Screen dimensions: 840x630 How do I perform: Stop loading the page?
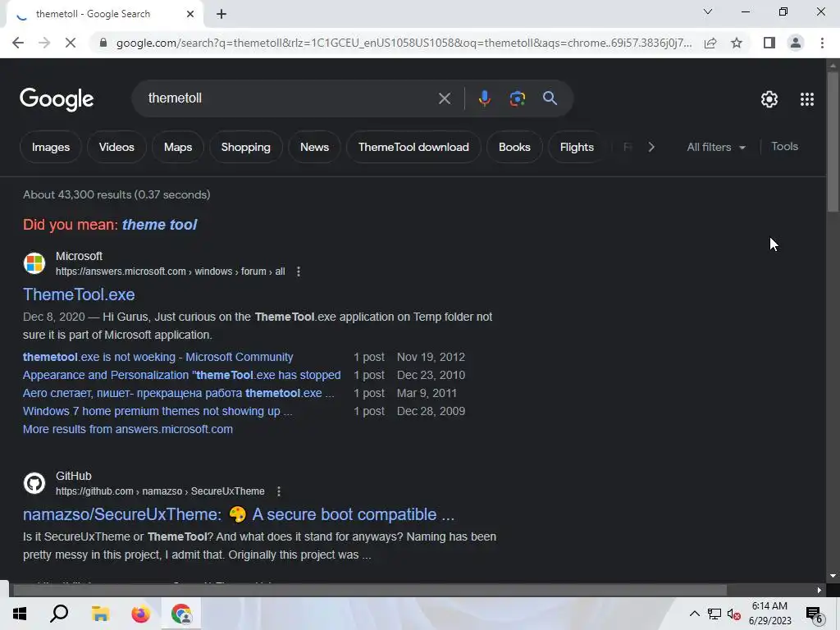[71, 43]
